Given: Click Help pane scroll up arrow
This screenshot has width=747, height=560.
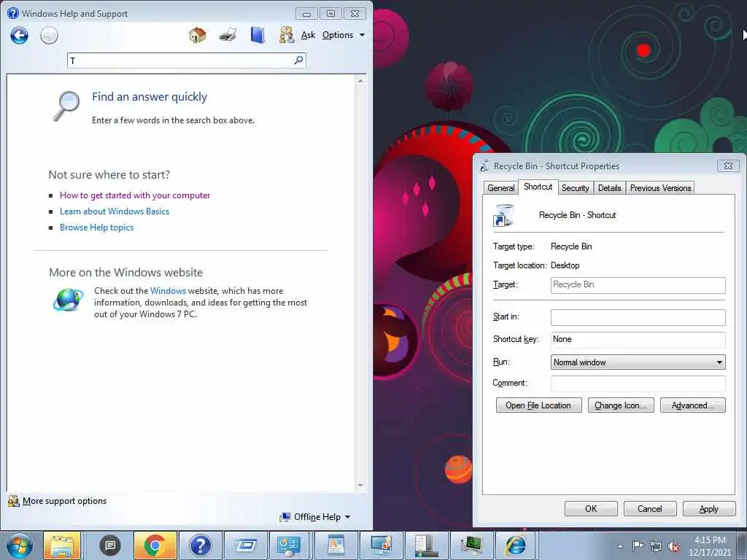Looking at the screenshot, I should click(360, 82).
